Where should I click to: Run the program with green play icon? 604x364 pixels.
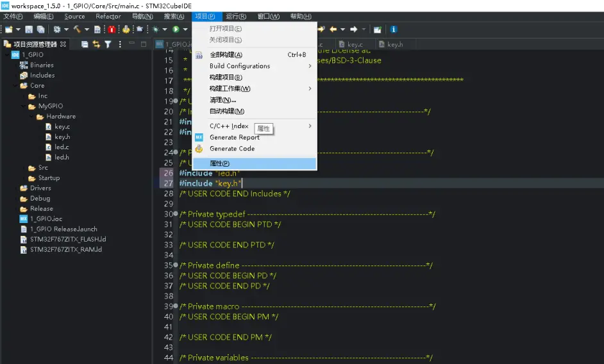(x=176, y=29)
